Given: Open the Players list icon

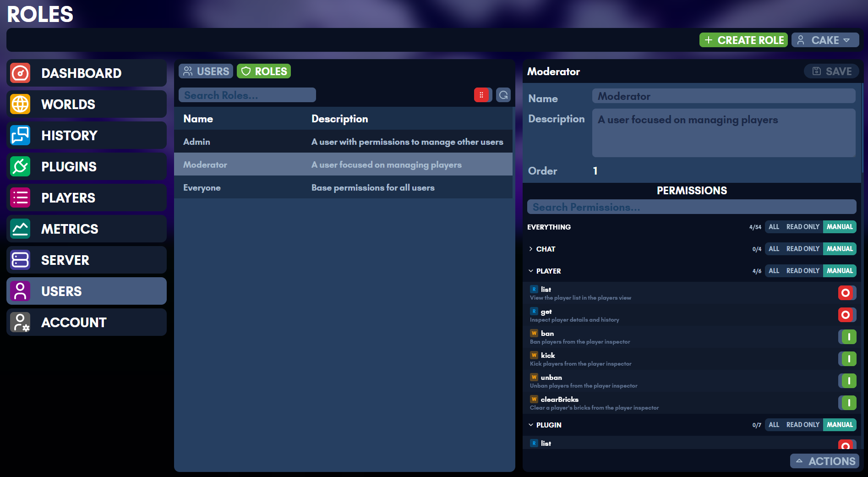Looking at the screenshot, I should click(x=20, y=197).
